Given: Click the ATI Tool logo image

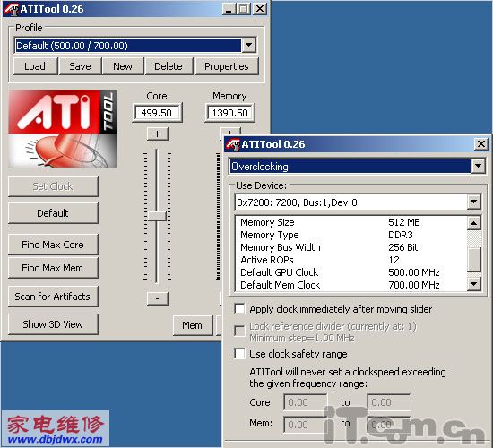Looking at the screenshot, I should point(63,129).
